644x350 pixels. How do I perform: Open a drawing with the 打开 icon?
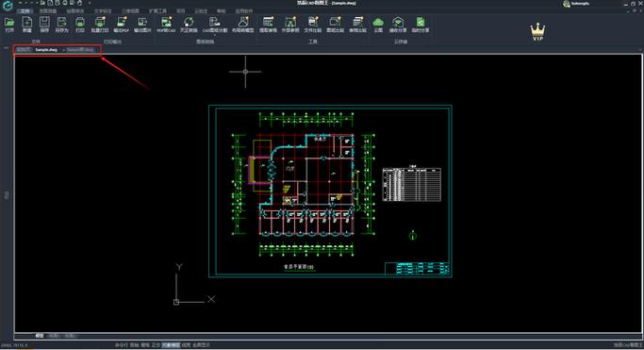(x=9, y=25)
